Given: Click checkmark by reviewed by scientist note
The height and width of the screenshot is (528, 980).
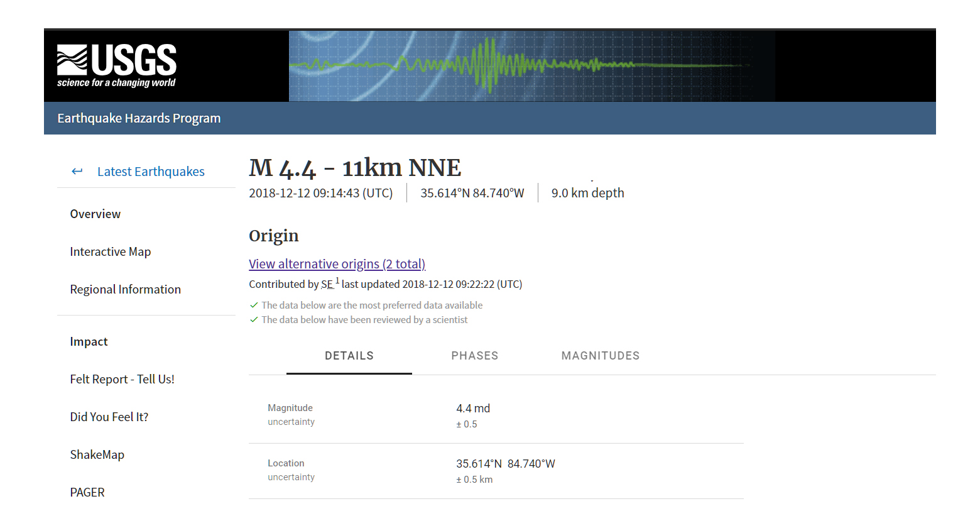Looking at the screenshot, I should [254, 319].
